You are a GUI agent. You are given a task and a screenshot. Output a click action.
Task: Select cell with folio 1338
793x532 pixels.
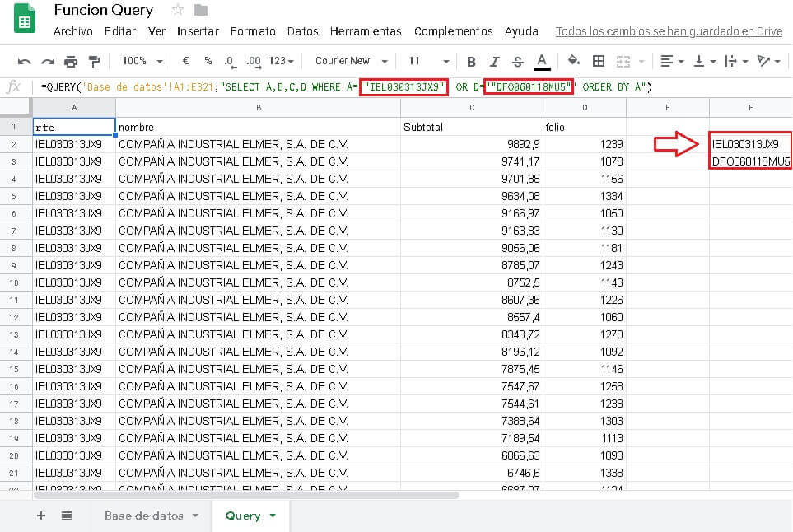pyautogui.click(x=584, y=473)
